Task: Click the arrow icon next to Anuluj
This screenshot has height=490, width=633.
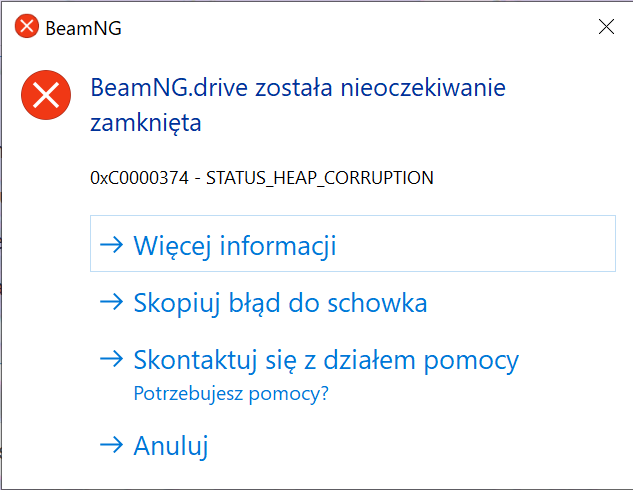Action: (112, 446)
